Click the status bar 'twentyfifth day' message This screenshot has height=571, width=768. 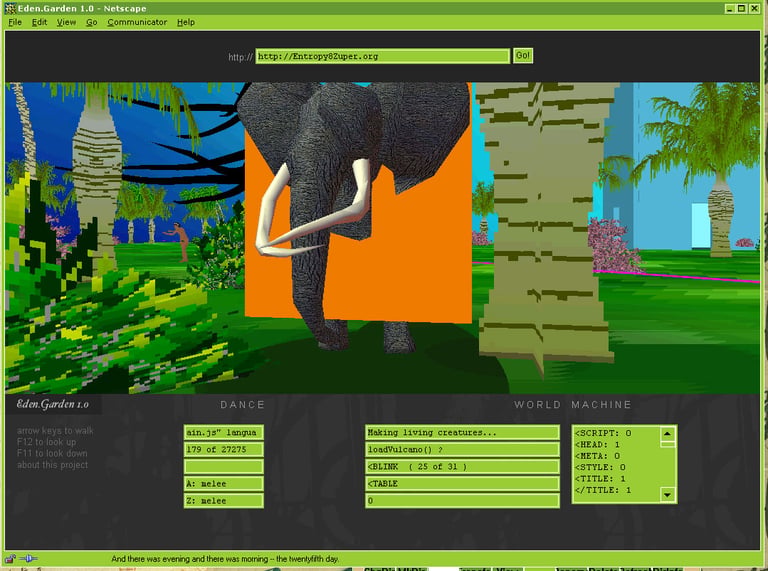click(225, 559)
